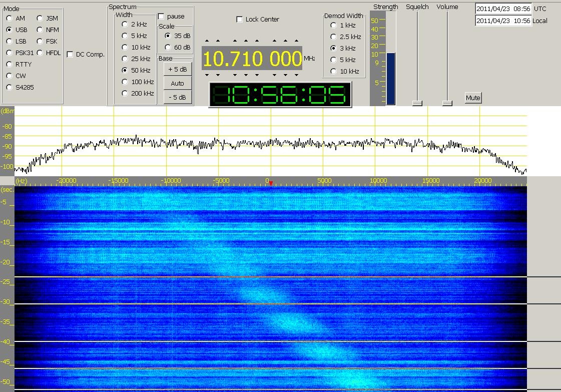Choose the 60 dB scale option
561x392 pixels.
(x=168, y=48)
